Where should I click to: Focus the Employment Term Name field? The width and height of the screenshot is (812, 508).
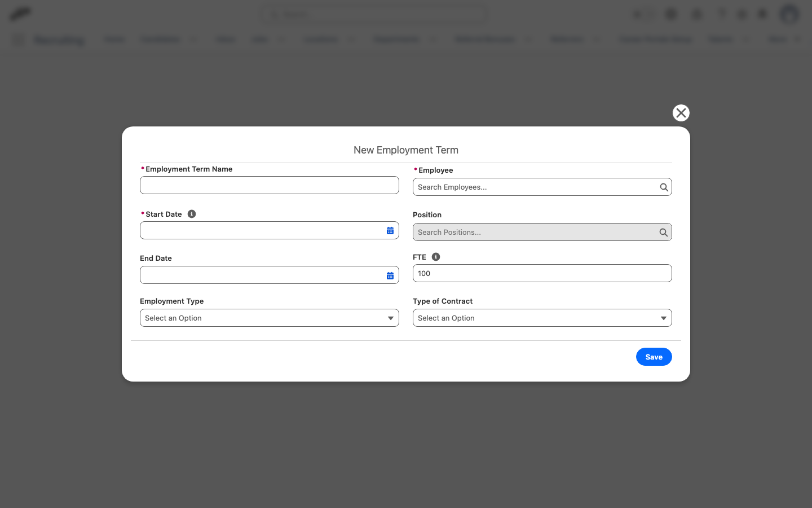[x=270, y=185]
